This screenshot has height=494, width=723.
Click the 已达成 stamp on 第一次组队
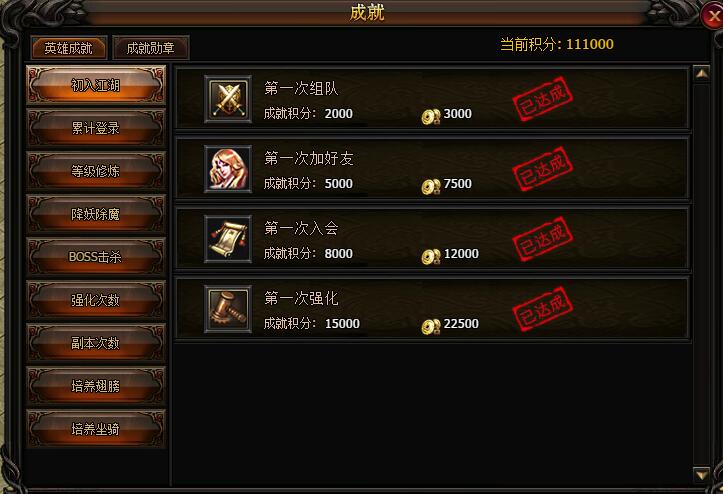(x=543, y=99)
